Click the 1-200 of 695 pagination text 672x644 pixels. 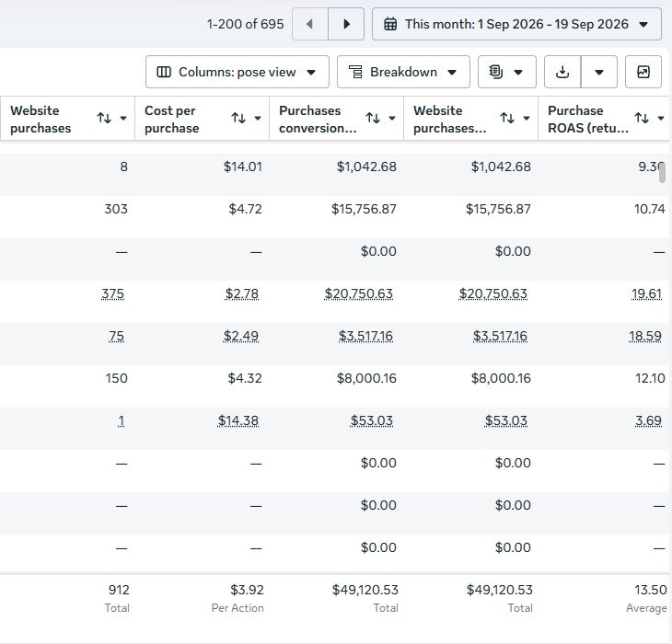click(x=245, y=24)
